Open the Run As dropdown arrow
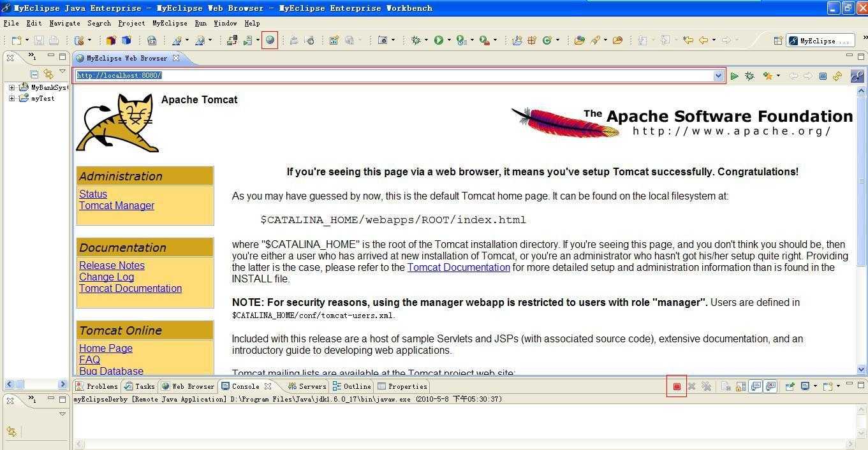 click(x=449, y=40)
